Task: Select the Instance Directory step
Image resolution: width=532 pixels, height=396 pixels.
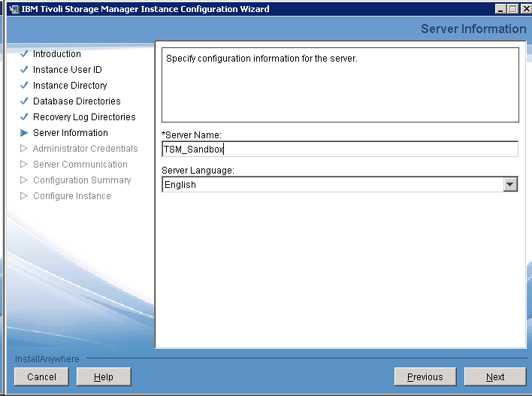Action: pos(70,86)
